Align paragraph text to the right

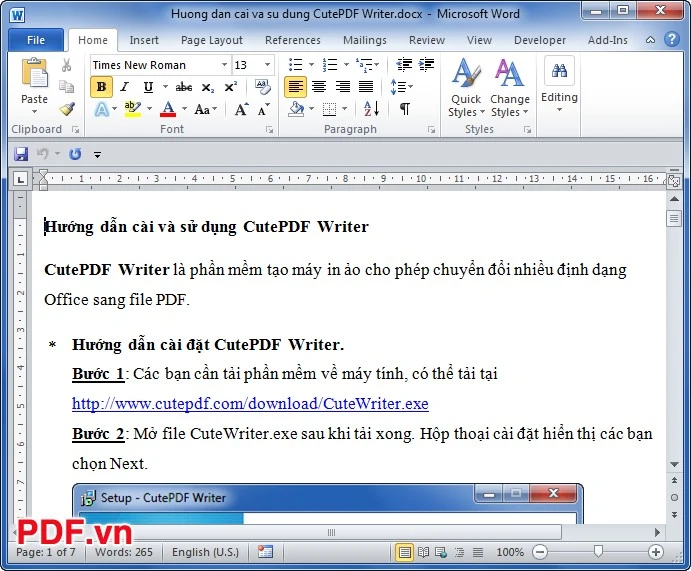tap(342, 86)
